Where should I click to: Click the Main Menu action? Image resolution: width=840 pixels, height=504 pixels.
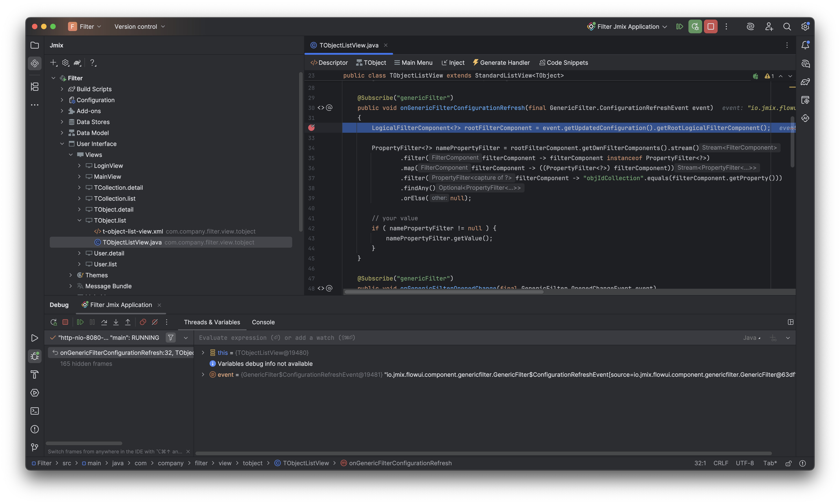413,62
